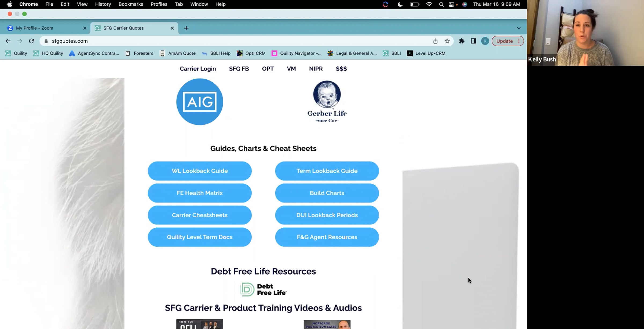644x329 pixels.
Task: Open the DUI Lookback Periods button
Action: tap(327, 215)
